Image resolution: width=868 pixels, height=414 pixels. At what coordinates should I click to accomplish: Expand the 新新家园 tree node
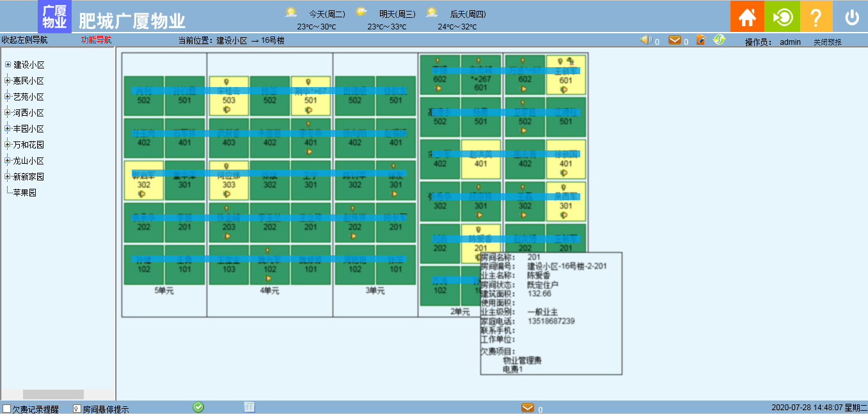point(8,176)
